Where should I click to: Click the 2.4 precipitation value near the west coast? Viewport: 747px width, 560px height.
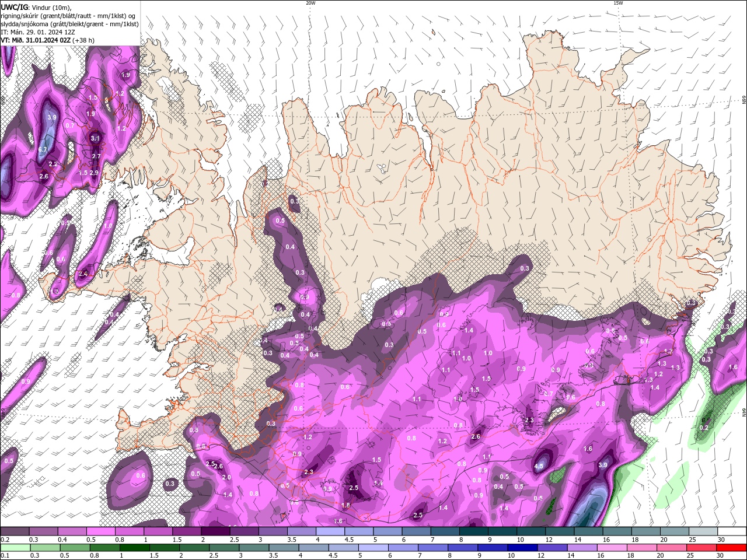coord(83,274)
